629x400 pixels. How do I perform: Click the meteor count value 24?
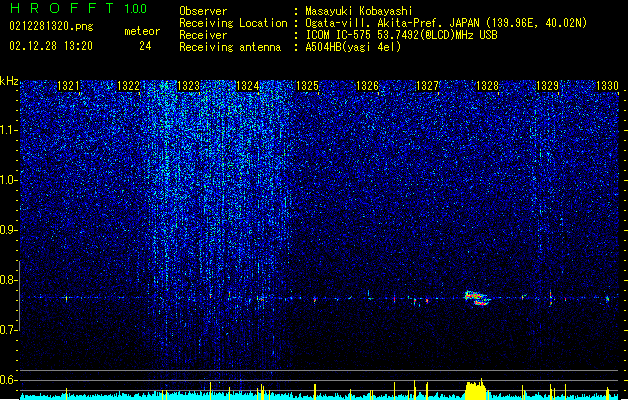pyautogui.click(x=145, y=46)
